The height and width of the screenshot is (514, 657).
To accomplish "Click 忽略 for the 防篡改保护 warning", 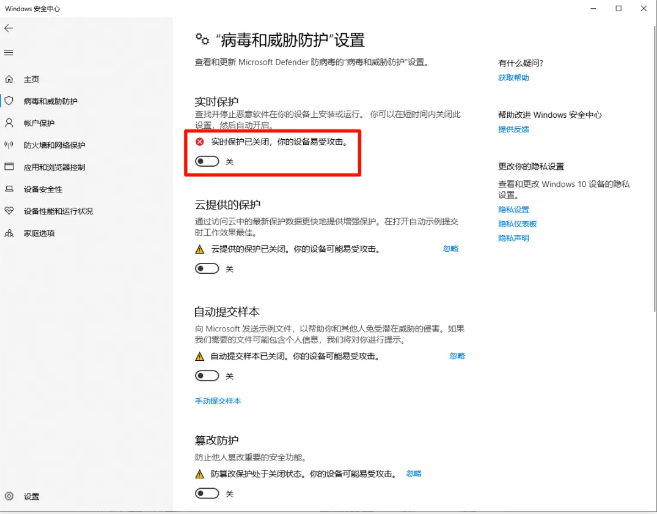I will [x=414, y=473].
